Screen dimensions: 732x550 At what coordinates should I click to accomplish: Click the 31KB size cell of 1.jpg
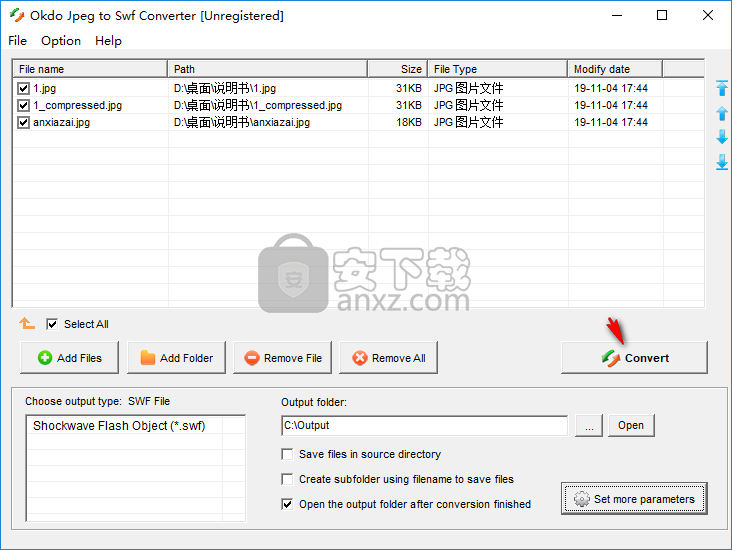tap(409, 88)
